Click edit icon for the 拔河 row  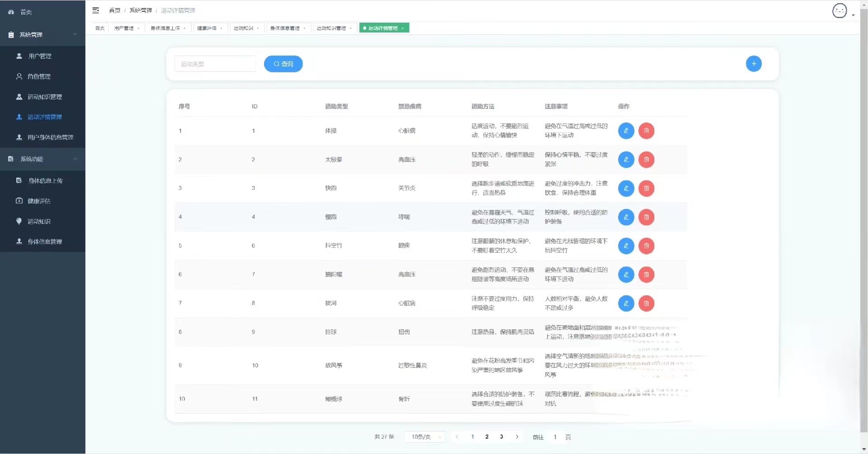point(626,303)
